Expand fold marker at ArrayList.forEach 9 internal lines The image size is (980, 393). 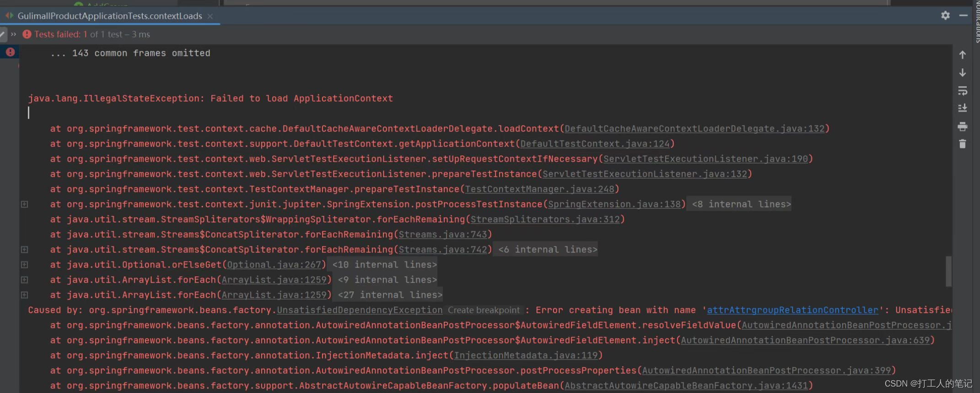tap(25, 280)
